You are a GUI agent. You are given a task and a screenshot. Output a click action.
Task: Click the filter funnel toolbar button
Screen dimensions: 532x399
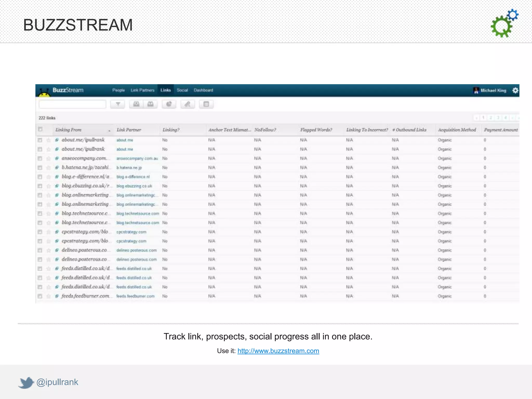pyautogui.click(x=118, y=104)
